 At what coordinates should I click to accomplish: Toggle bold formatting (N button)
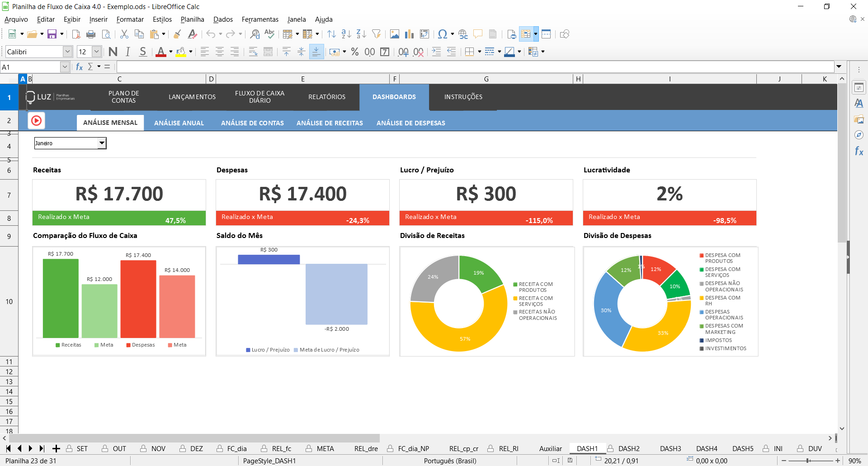(x=113, y=52)
